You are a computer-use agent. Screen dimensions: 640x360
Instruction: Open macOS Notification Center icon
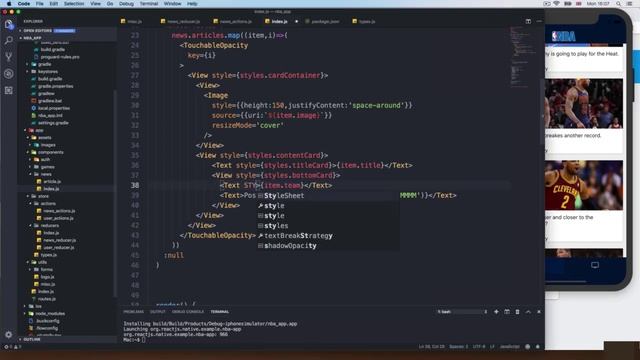coord(629,4)
